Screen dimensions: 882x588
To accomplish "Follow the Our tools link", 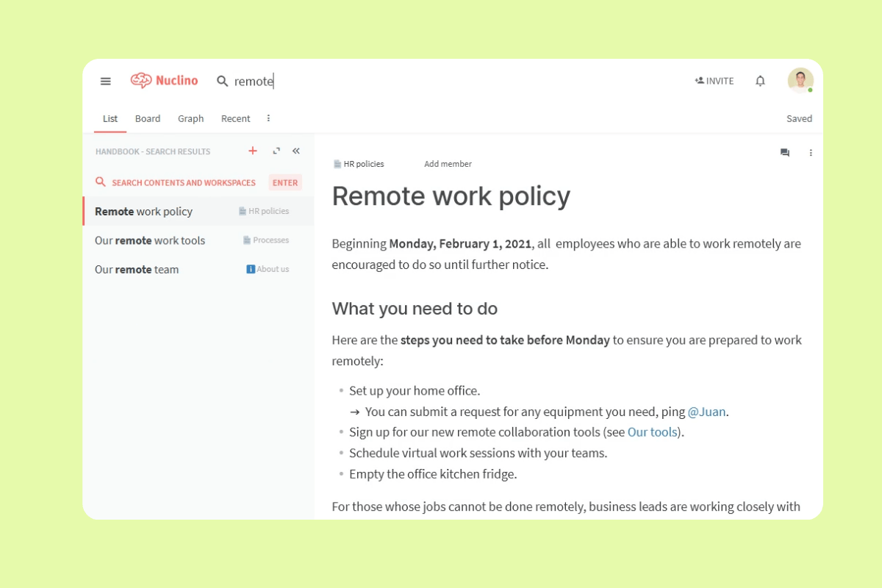I will 652,432.
